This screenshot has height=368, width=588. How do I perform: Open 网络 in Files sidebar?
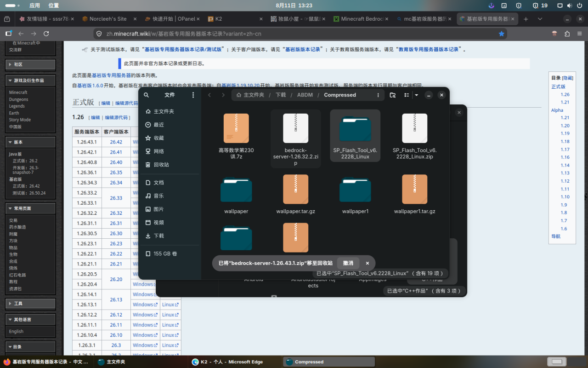(x=170, y=151)
